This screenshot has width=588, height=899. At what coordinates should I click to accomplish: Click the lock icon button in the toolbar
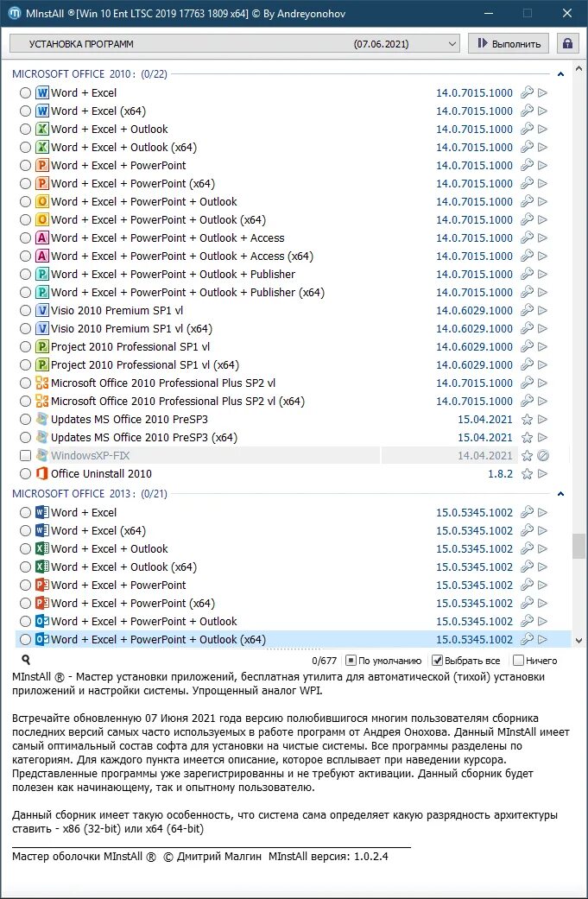point(567,43)
